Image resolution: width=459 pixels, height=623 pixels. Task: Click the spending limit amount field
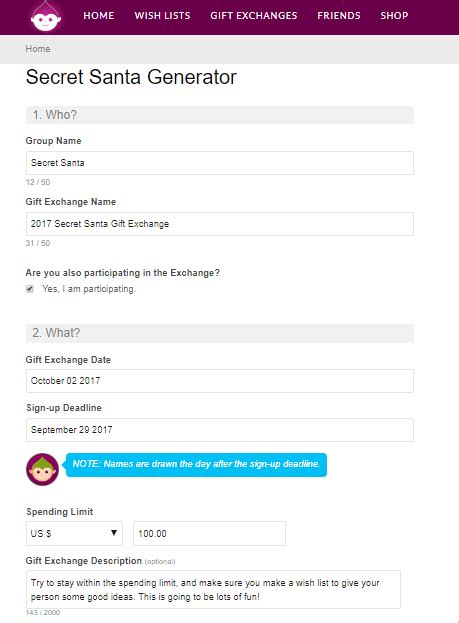209,534
